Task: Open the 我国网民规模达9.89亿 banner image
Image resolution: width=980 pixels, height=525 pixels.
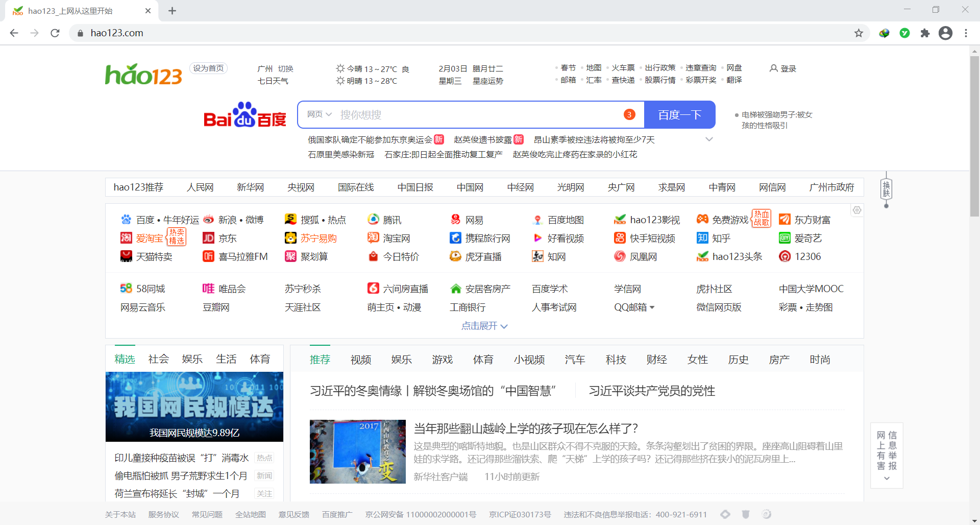Action: click(x=194, y=407)
